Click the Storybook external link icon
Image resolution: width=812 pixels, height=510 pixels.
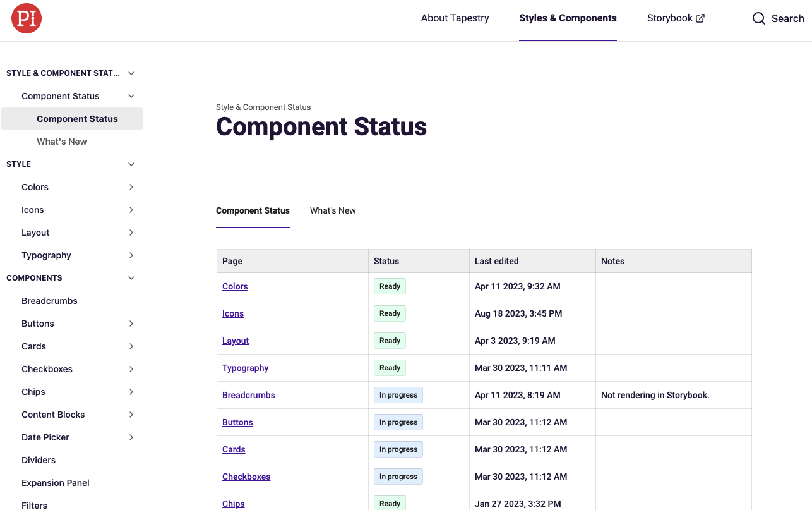coord(700,18)
